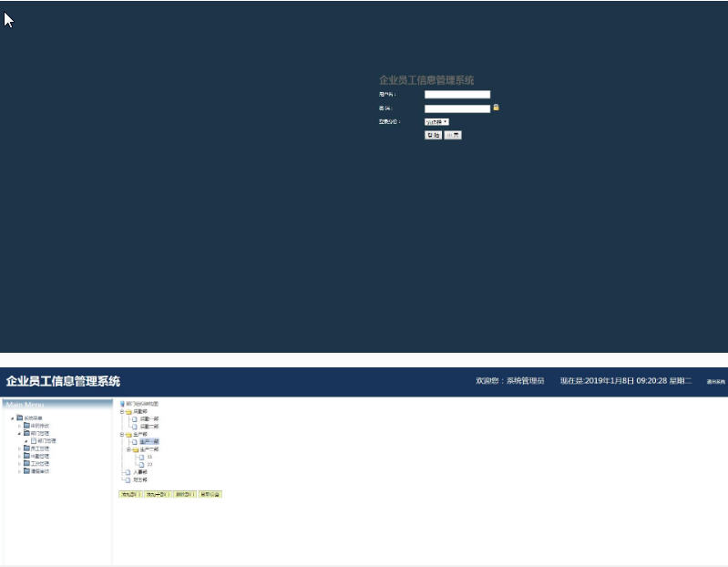Click the department tree root icon at top

[x=122, y=404]
